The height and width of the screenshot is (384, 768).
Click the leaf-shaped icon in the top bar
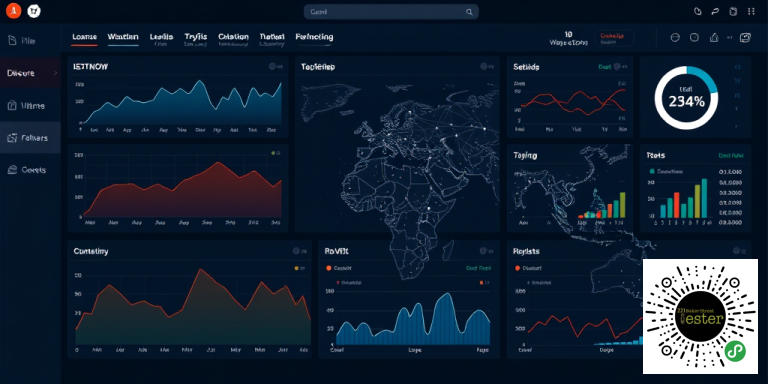coord(698,11)
